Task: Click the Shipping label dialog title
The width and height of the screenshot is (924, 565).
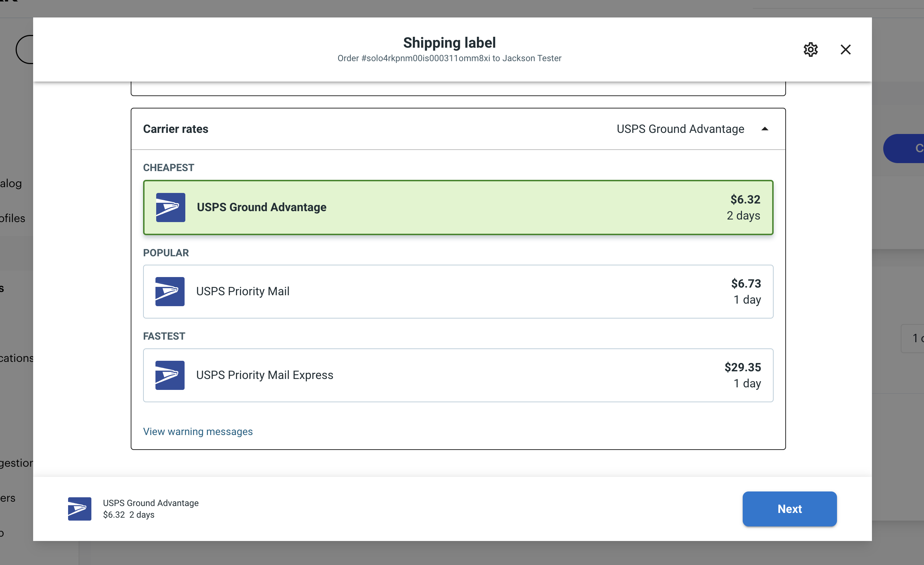Action: tap(450, 42)
